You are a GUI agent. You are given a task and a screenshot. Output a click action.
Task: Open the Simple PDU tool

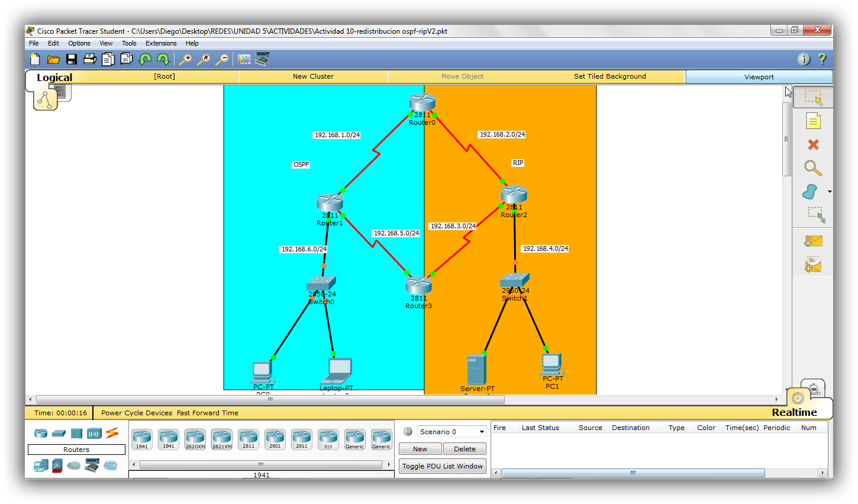pyautogui.click(x=812, y=241)
